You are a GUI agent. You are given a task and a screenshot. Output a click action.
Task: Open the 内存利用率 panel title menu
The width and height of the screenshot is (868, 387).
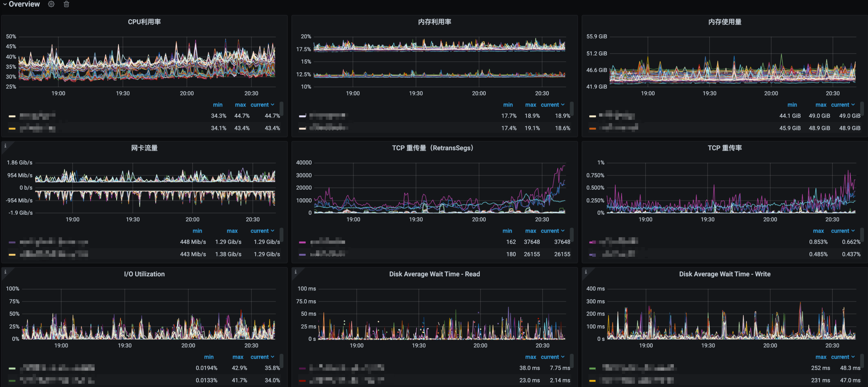tap(434, 22)
